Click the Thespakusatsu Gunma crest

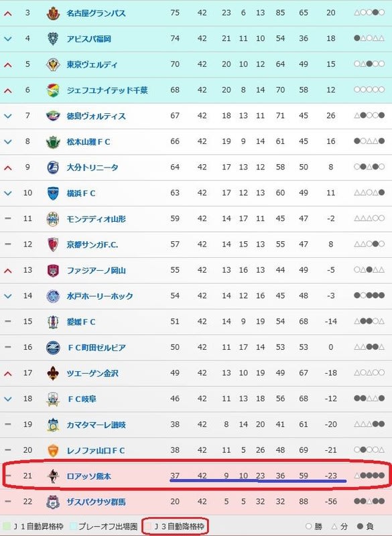(x=53, y=502)
